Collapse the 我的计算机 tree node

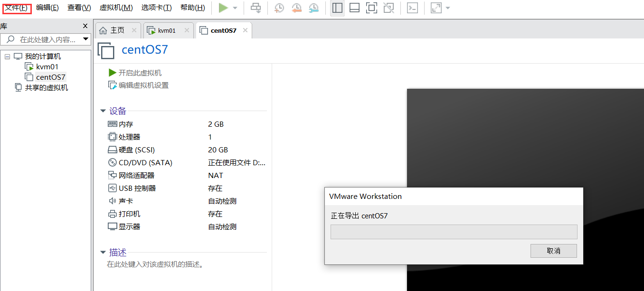(x=7, y=56)
